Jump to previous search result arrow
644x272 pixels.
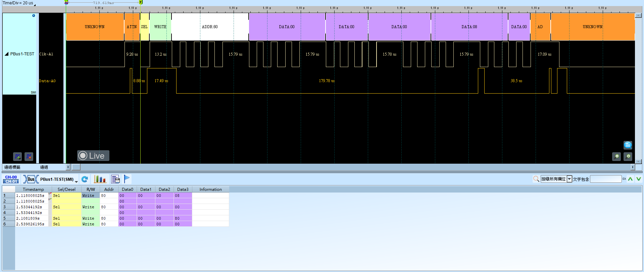click(631, 179)
